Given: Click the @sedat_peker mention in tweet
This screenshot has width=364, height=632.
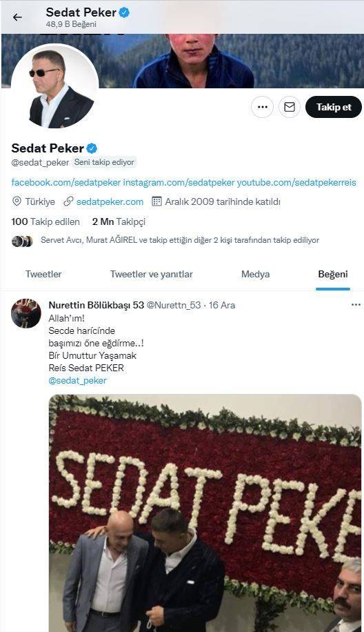Looking at the screenshot, I should pyautogui.click(x=78, y=380).
